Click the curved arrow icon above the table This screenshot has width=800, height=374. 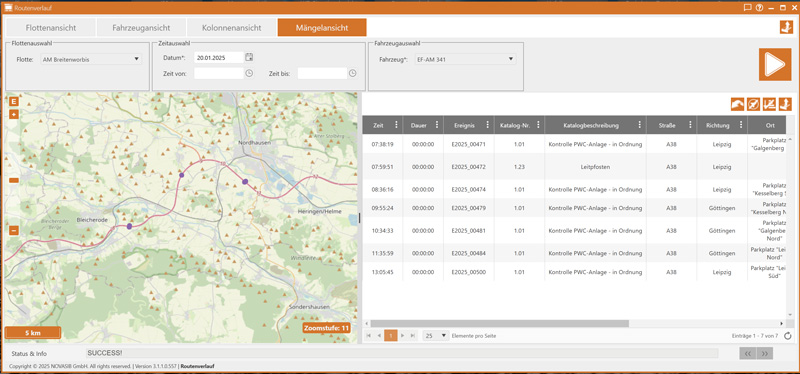[738, 104]
